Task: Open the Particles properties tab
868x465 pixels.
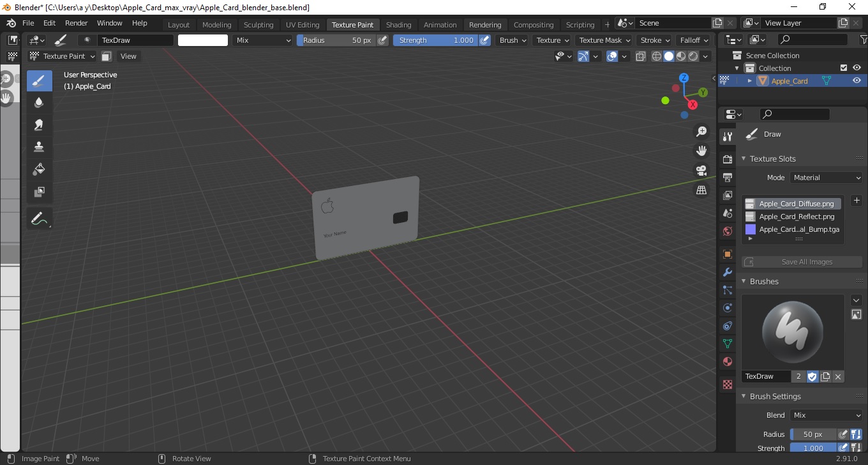Action: [727, 290]
